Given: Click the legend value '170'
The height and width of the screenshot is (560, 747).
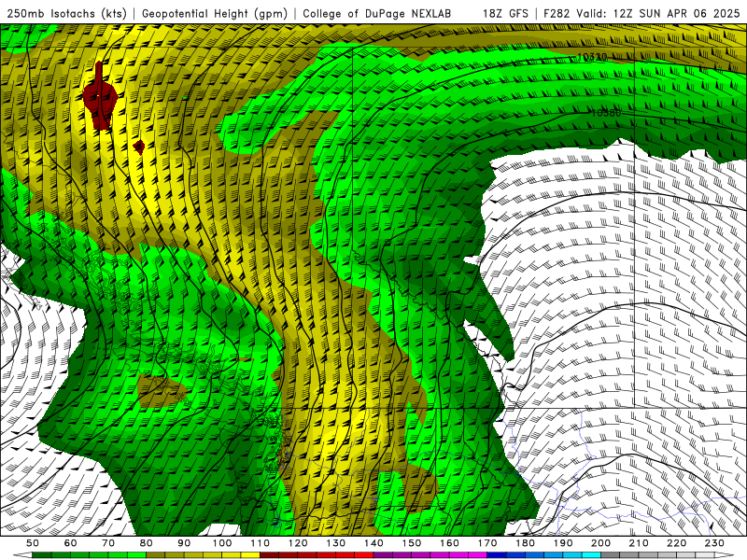Looking at the screenshot, I should point(487,543).
